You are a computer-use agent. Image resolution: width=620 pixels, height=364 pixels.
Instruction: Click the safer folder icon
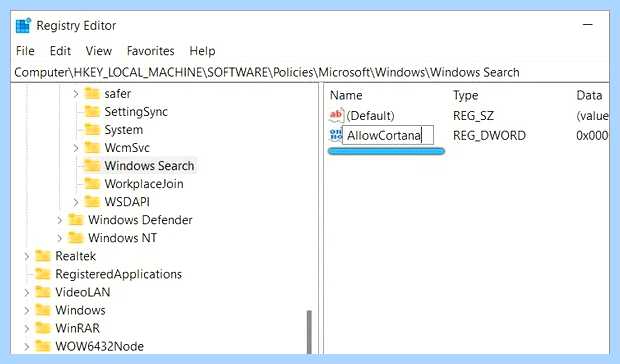click(x=92, y=94)
